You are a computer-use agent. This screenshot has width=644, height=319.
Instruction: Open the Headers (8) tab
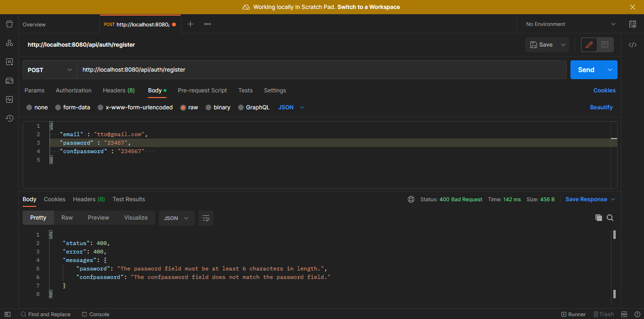point(118,90)
